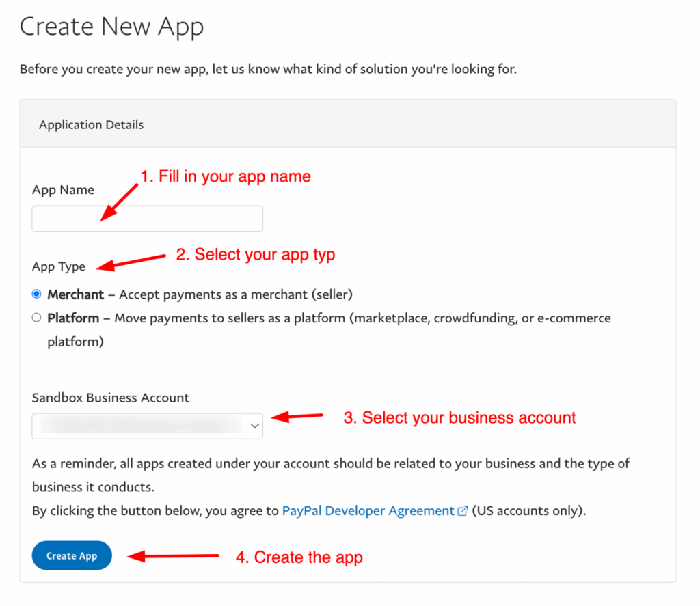Click the red arrow beside the business account dropdown

(x=297, y=416)
